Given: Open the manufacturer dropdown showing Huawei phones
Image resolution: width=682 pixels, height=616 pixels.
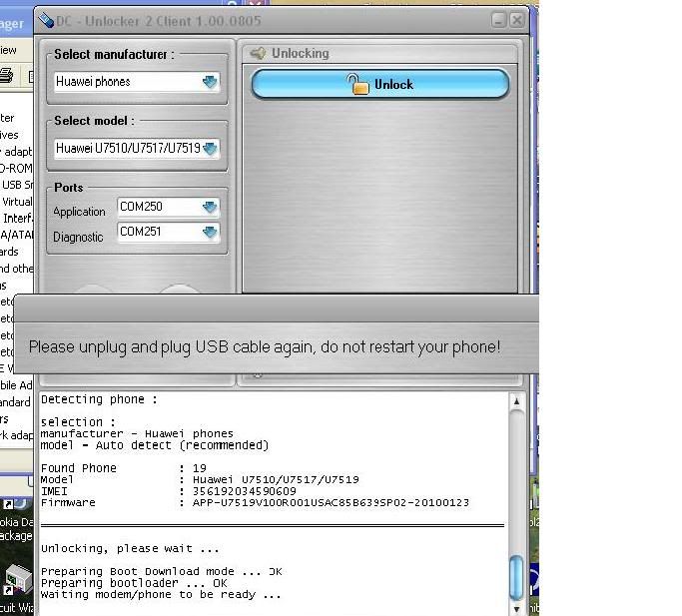Looking at the screenshot, I should point(137,82).
